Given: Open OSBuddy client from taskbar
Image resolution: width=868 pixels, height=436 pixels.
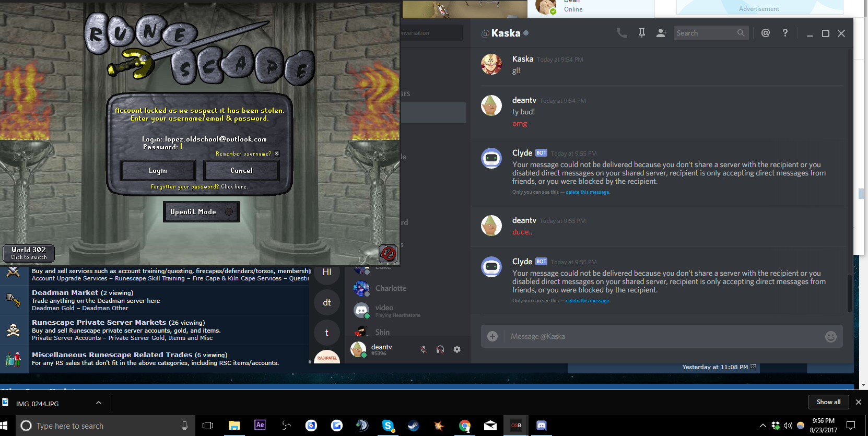Looking at the screenshot, I should (516, 426).
